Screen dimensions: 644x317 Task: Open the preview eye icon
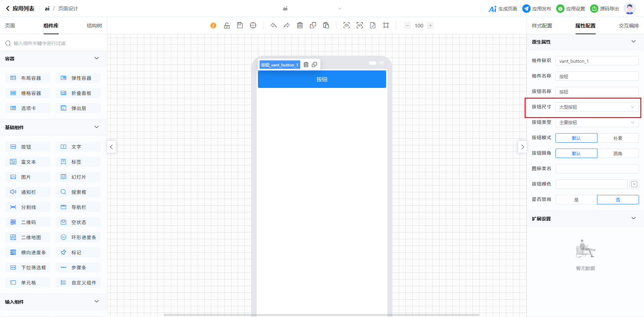(x=346, y=25)
